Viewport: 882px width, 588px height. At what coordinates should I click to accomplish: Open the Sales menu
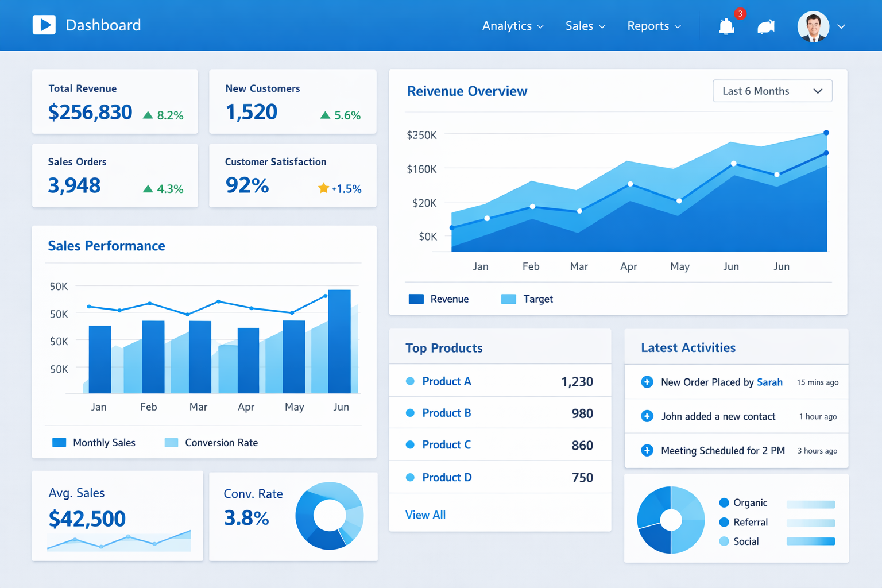click(x=585, y=26)
